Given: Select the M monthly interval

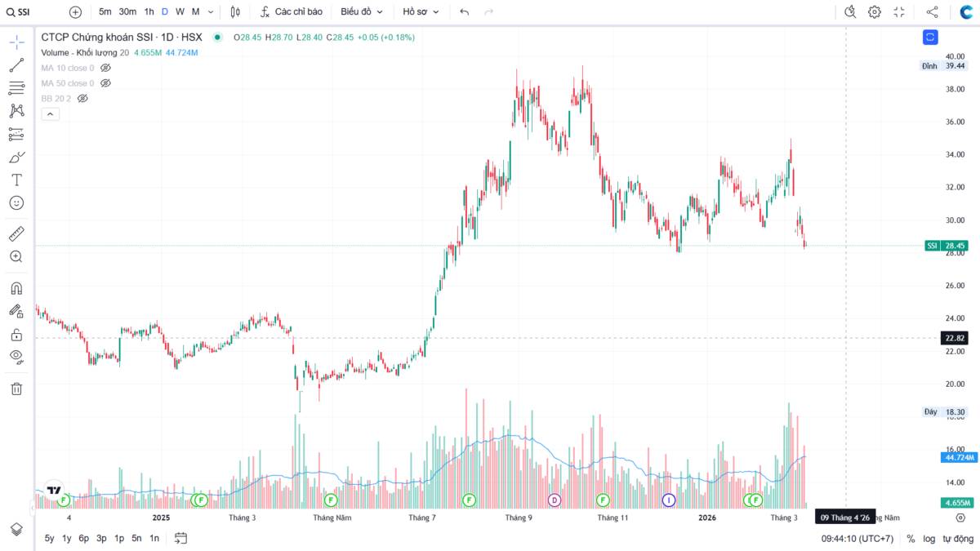Looking at the screenshot, I should point(195,12).
